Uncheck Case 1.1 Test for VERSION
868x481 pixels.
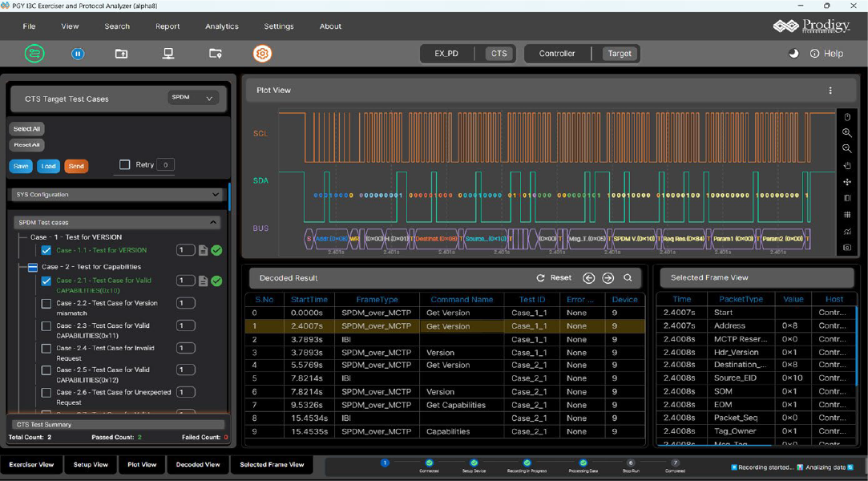(x=46, y=250)
